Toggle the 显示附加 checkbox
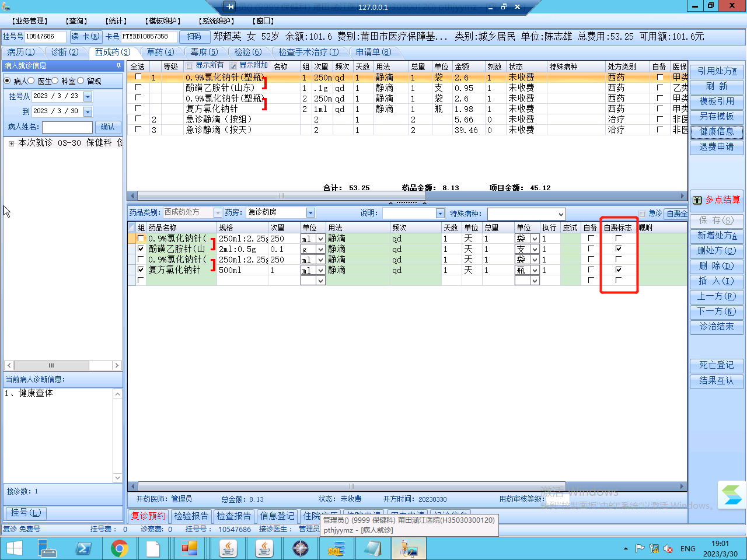 coord(233,66)
